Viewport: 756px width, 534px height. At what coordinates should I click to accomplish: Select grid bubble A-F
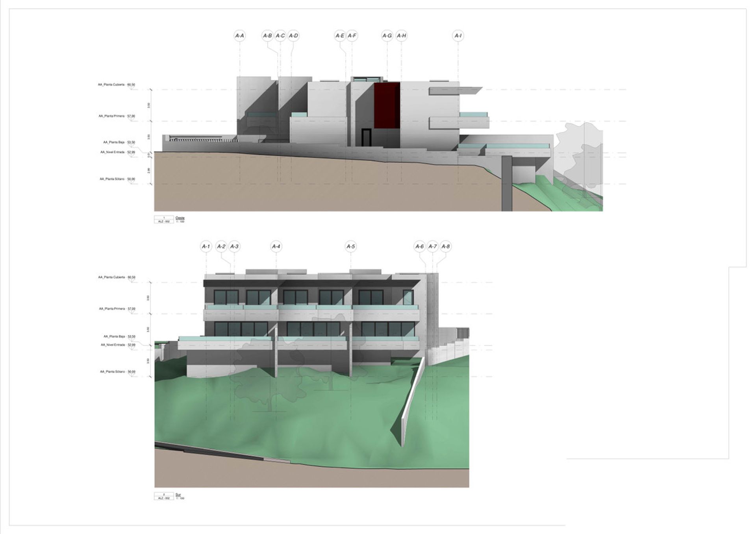click(352, 36)
